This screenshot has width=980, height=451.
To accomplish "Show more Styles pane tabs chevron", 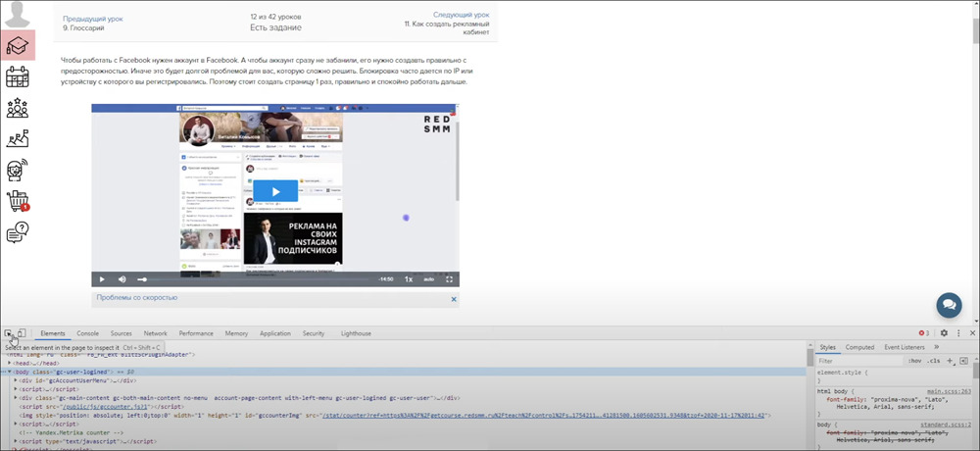I will (936, 347).
